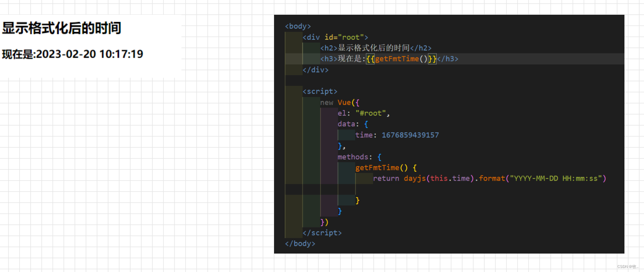Click the "})" line closing new Vue
This screenshot has height=272, width=644.
[x=325, y=222]
